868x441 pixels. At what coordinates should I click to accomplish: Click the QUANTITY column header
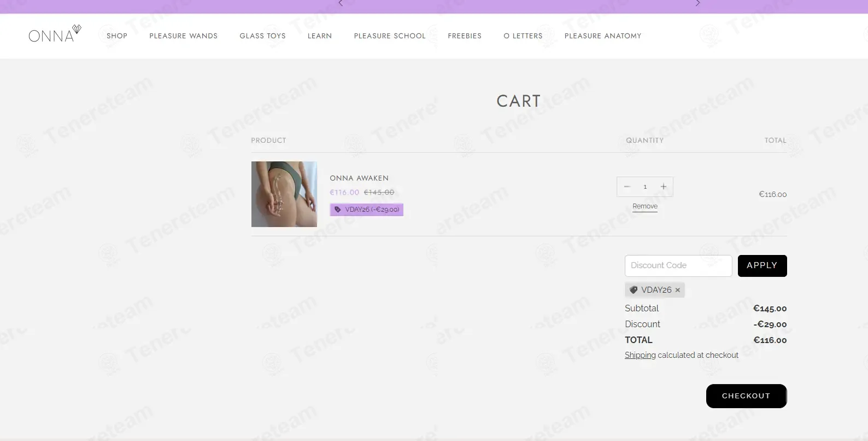coord(645,141)
